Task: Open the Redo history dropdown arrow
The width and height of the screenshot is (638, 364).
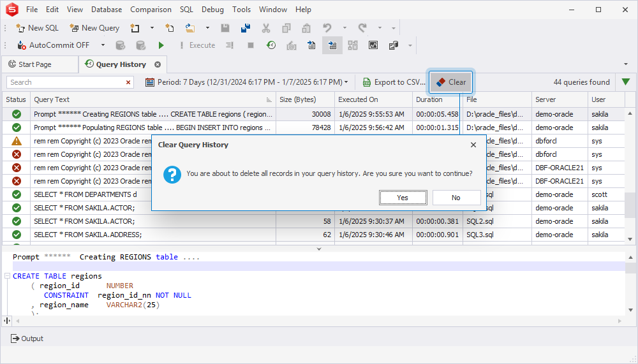Action: coord(380,28)
